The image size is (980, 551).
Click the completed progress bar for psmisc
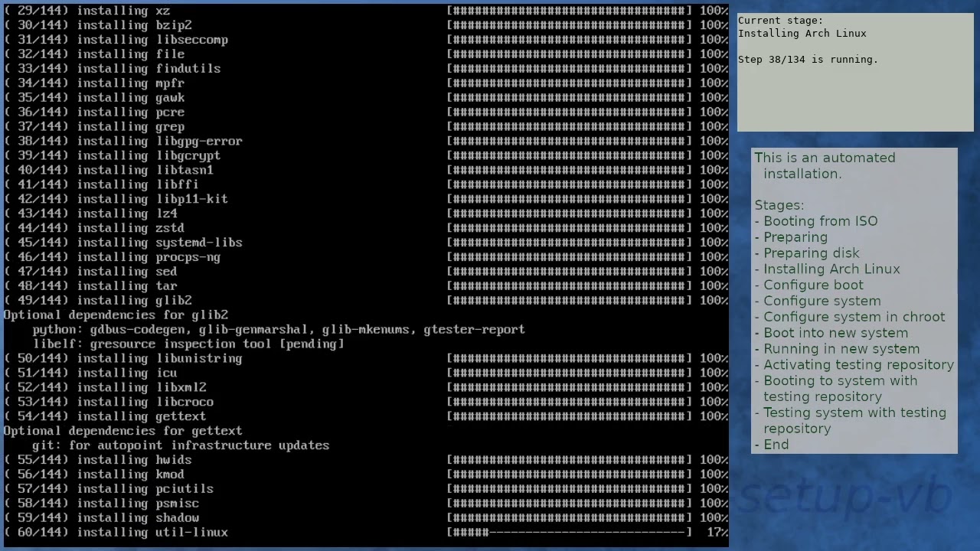pos(570,504)
